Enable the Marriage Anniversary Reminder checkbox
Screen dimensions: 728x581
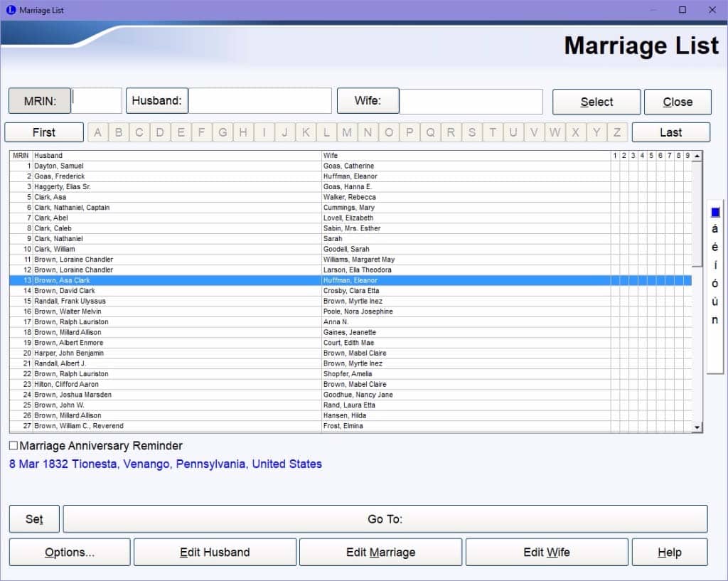(x=14, y=446)
